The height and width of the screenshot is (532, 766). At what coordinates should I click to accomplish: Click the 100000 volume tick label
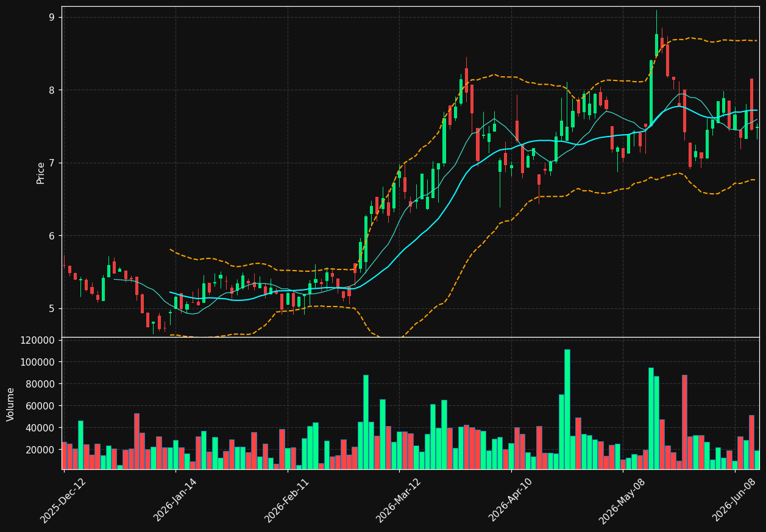tap(38, 362)
